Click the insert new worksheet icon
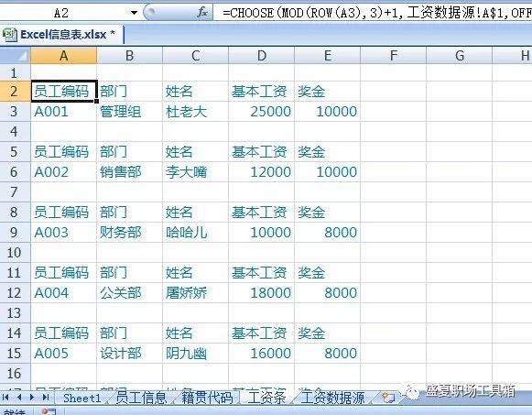The height and width of the screenshot is (415, 532). (388, 398)
